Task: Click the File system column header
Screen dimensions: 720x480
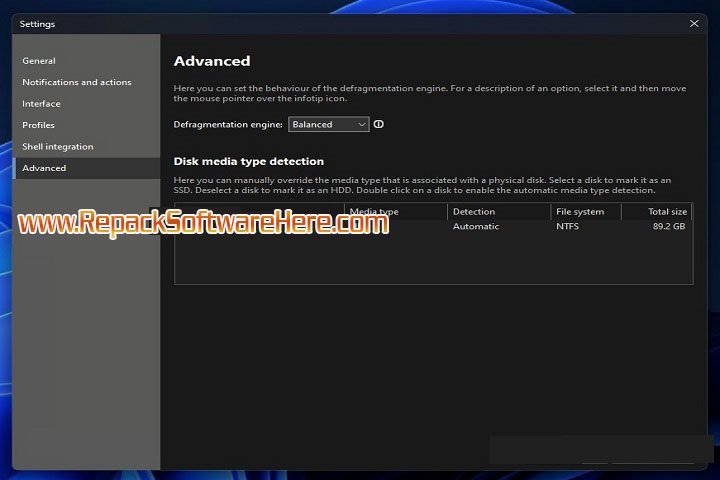Action: click(x=586, y=212)
